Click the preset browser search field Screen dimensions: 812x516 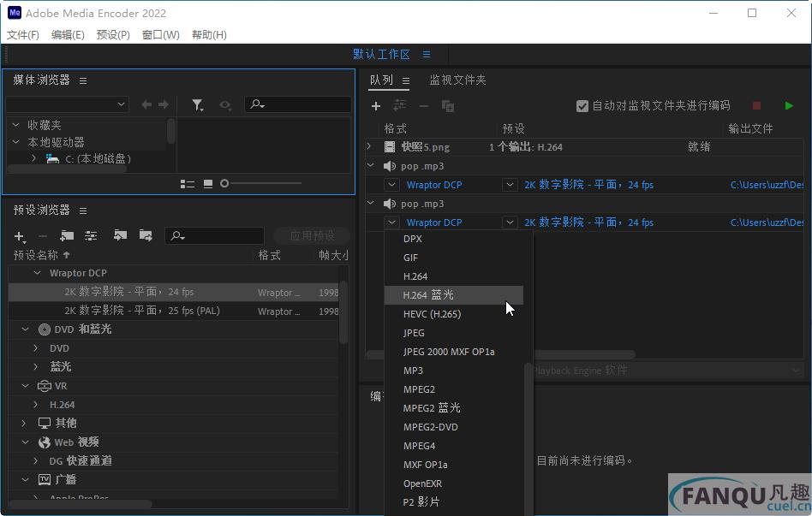(214, 236)
